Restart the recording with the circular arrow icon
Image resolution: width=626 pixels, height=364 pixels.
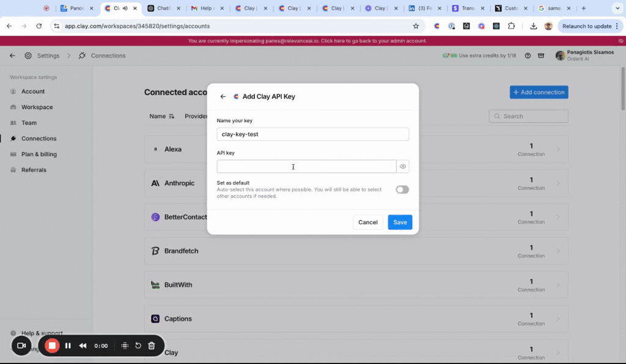coord(138,346)
